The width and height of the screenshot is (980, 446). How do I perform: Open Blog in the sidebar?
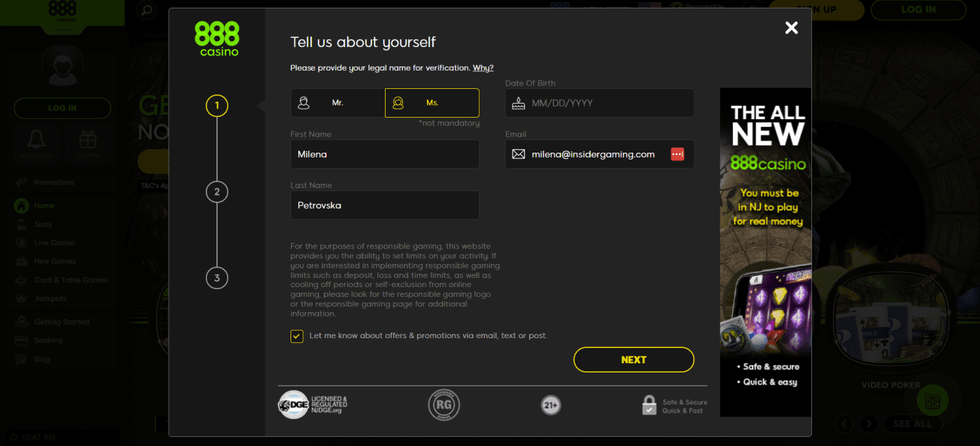(42, 359)
